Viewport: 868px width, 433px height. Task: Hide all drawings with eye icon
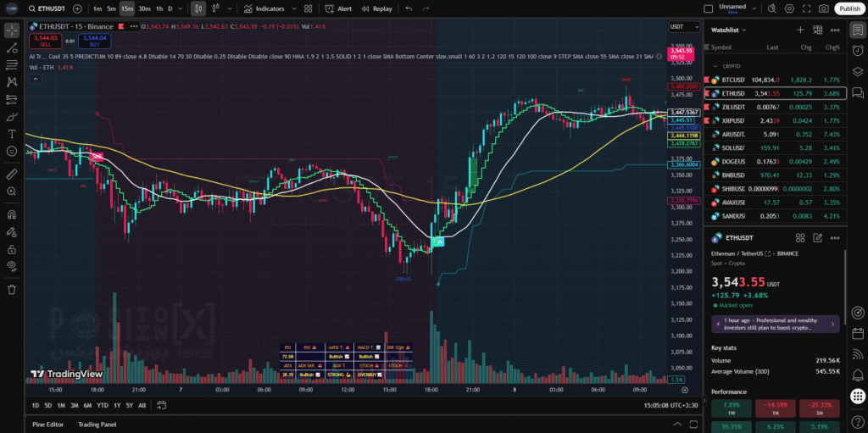tap(12, 266)
